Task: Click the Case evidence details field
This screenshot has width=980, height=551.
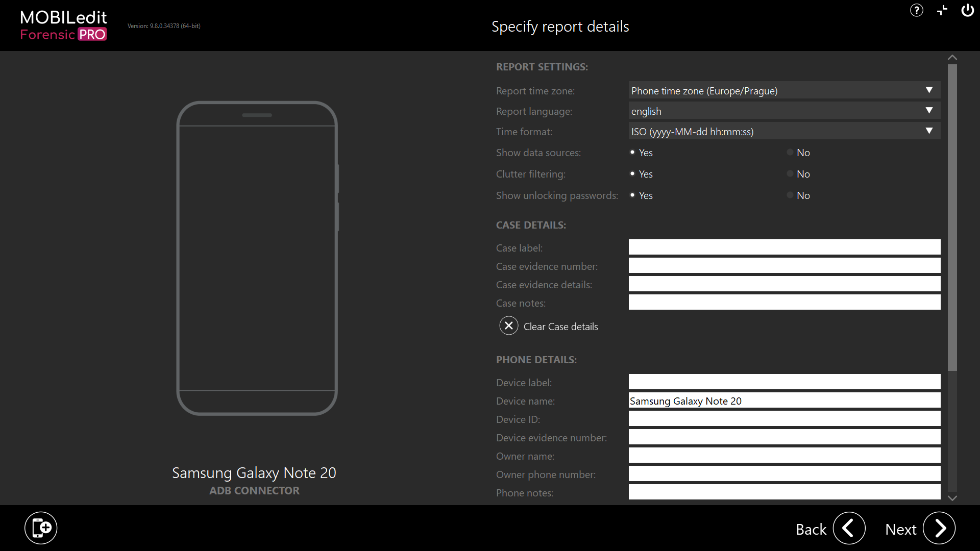Action: coord(785,284)
